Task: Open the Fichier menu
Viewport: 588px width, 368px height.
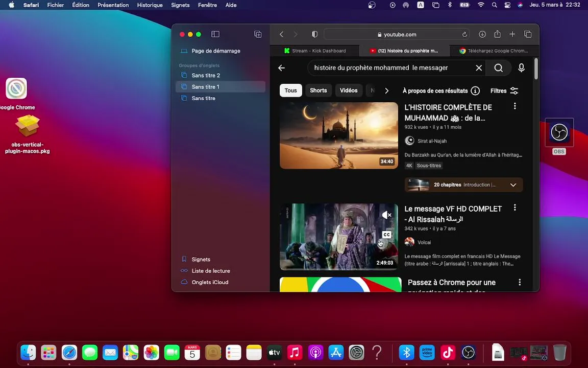Action: point(56,5)
